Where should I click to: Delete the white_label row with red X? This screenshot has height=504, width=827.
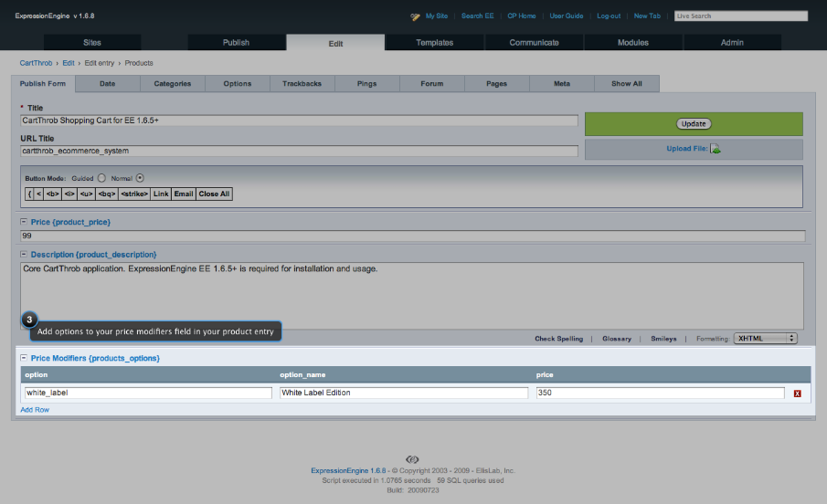[x=797, y=394]
